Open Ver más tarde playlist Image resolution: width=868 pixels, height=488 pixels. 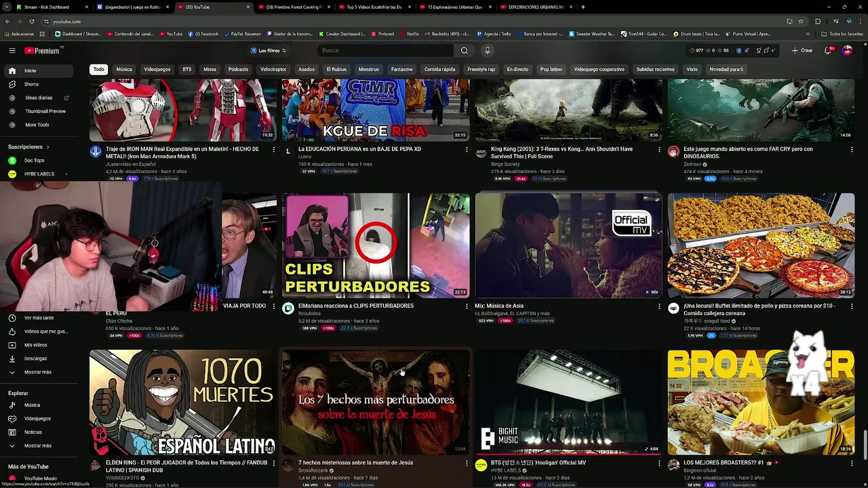[x=39, y=318]
